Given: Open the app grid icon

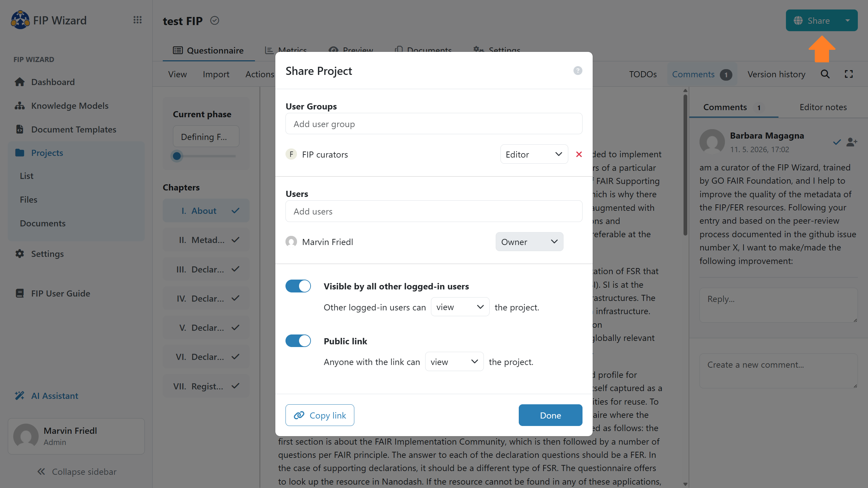Looking at the screenshot, I should 137,20.
